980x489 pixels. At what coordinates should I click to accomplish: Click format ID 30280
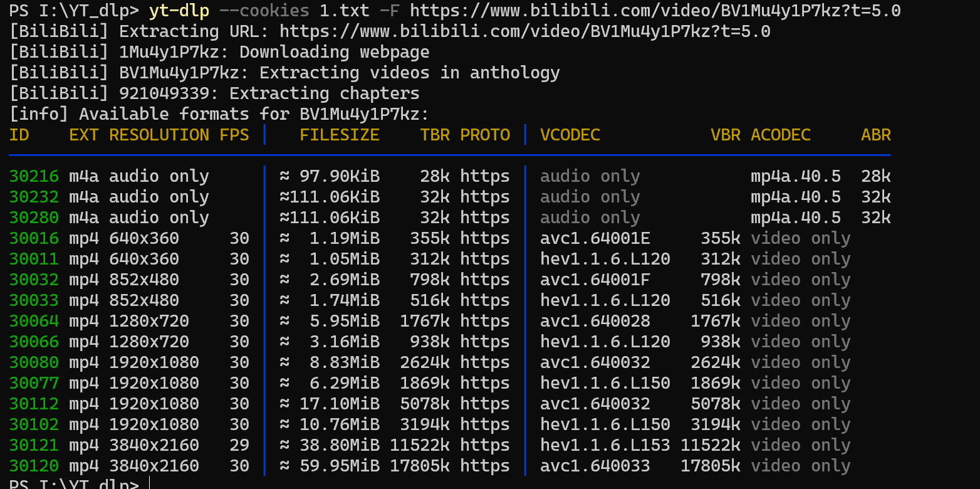[34, 218]
